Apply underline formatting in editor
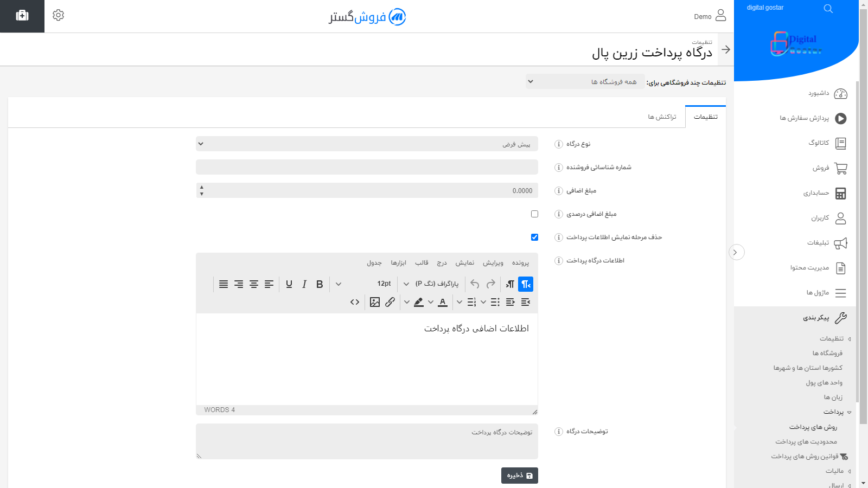This screenshot has width=868, height=488. (289, 284)
